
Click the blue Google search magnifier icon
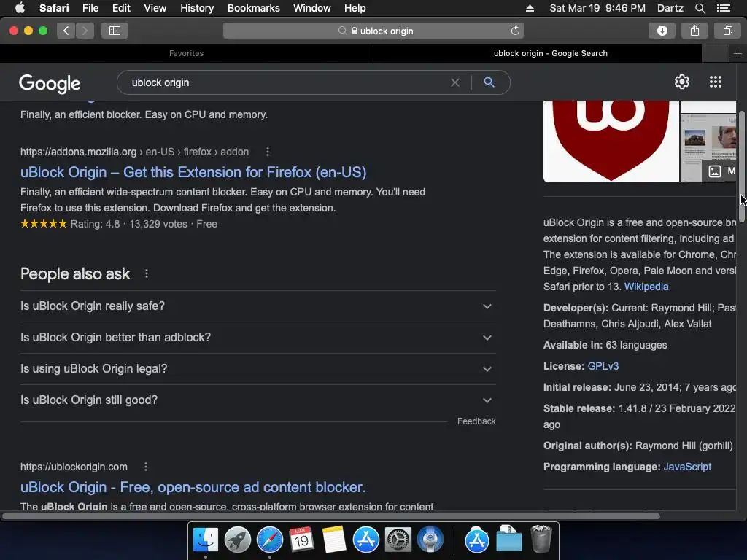[x=489, y=82]
